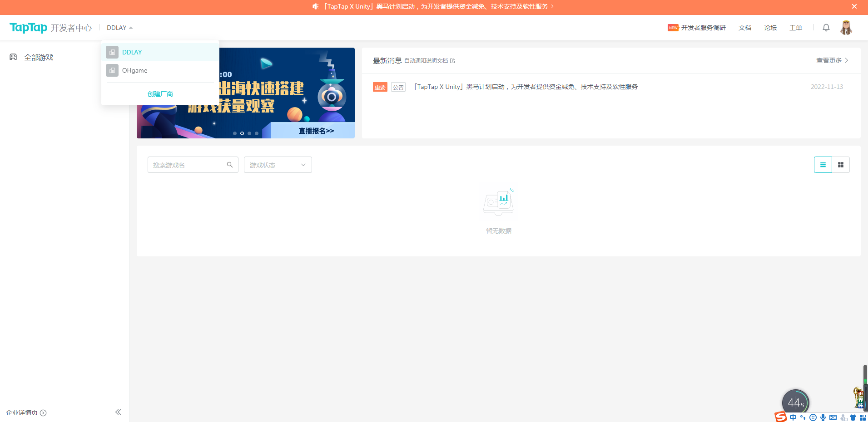868x422 pixels.
Task: Click the magnifier search icon
Action: coord(230,165)
